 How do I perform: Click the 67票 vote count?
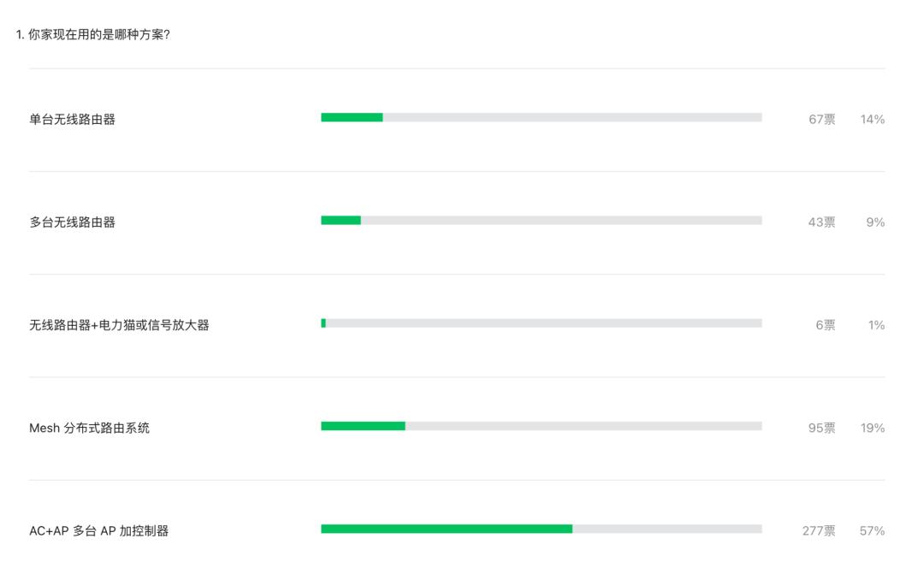click(x=822, y=120)
